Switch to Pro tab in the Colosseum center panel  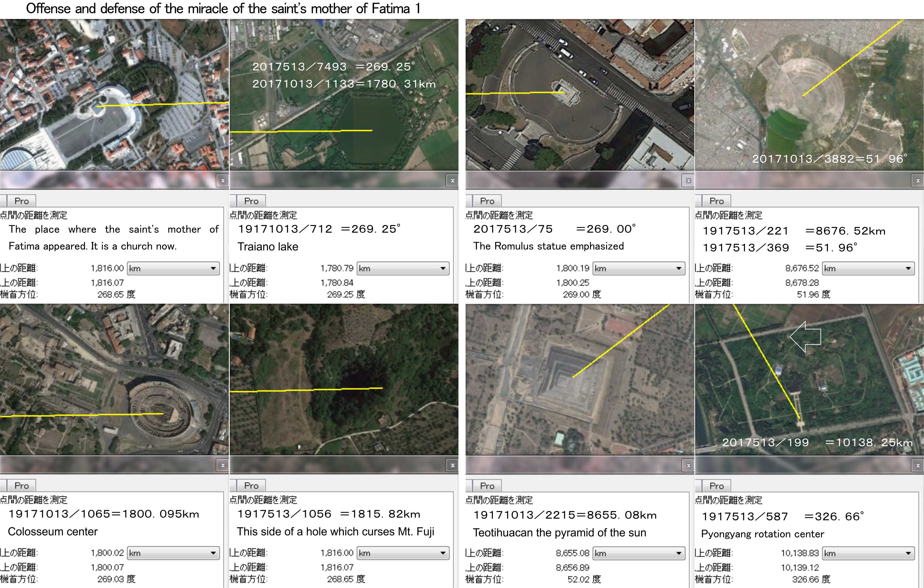point(21,486)
